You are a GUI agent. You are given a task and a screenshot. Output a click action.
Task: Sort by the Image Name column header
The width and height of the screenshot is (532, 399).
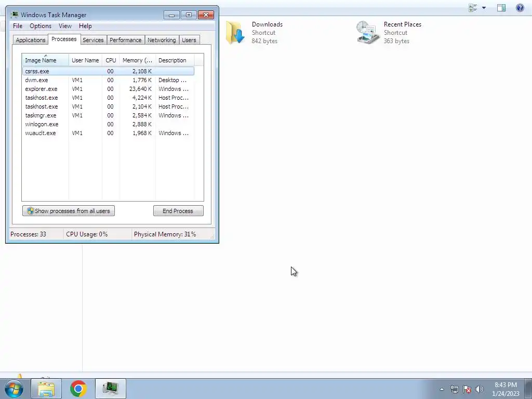point(46,60)
